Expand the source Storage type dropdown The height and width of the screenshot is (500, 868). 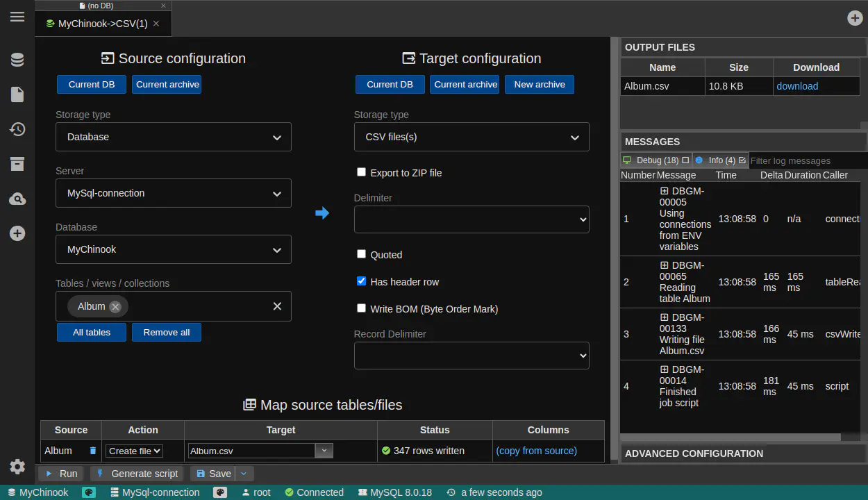coord(174,137)
